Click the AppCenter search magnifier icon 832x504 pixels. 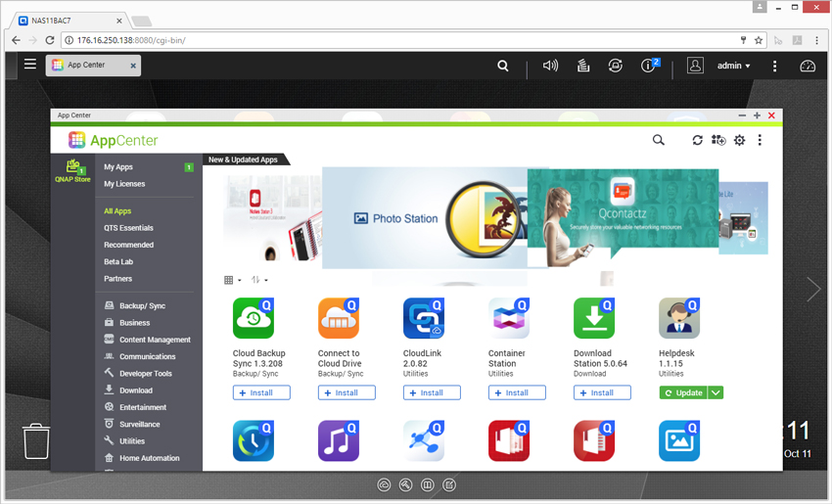coord(658,140)
